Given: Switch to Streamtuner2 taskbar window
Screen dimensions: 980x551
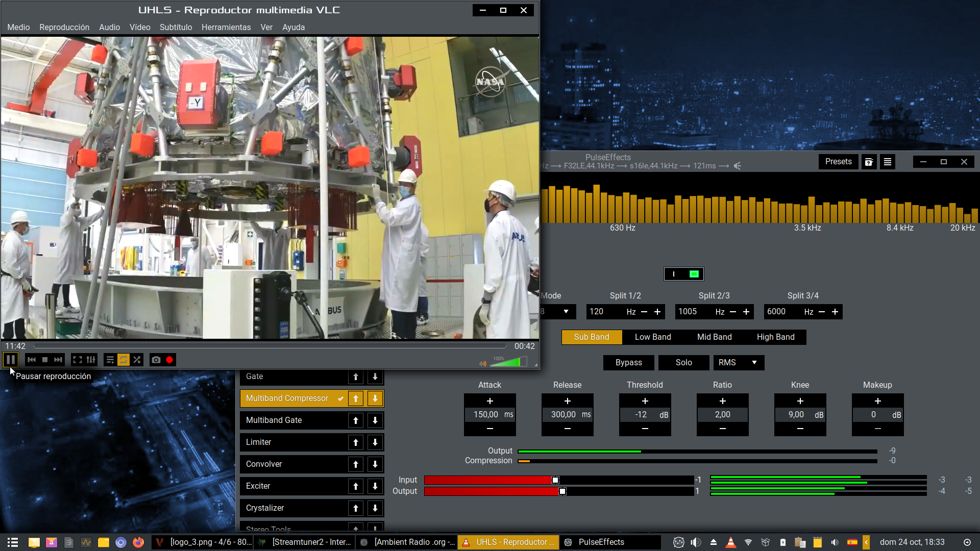Looking at the screenshot, I should click(x=305, y=542).
